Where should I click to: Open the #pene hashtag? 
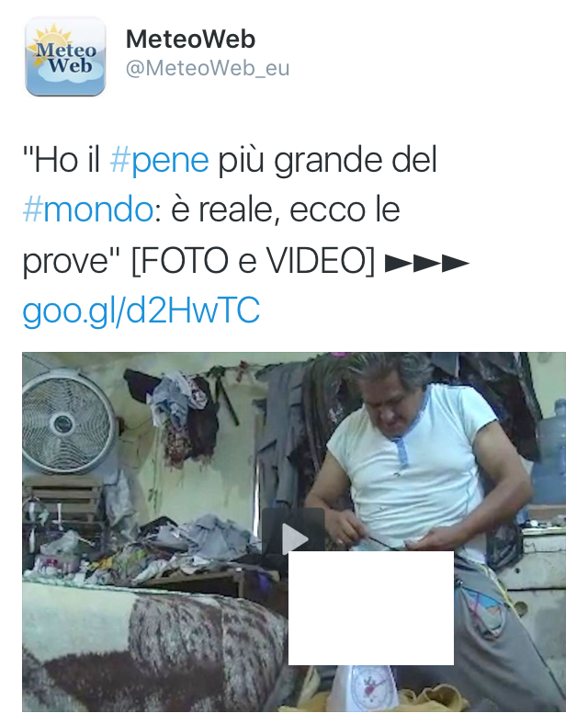pos(159,160)
